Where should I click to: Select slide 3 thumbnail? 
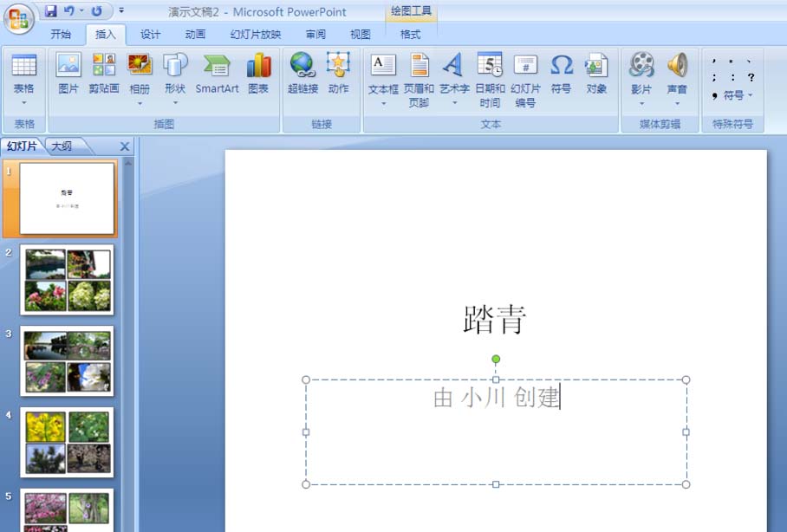67,360
